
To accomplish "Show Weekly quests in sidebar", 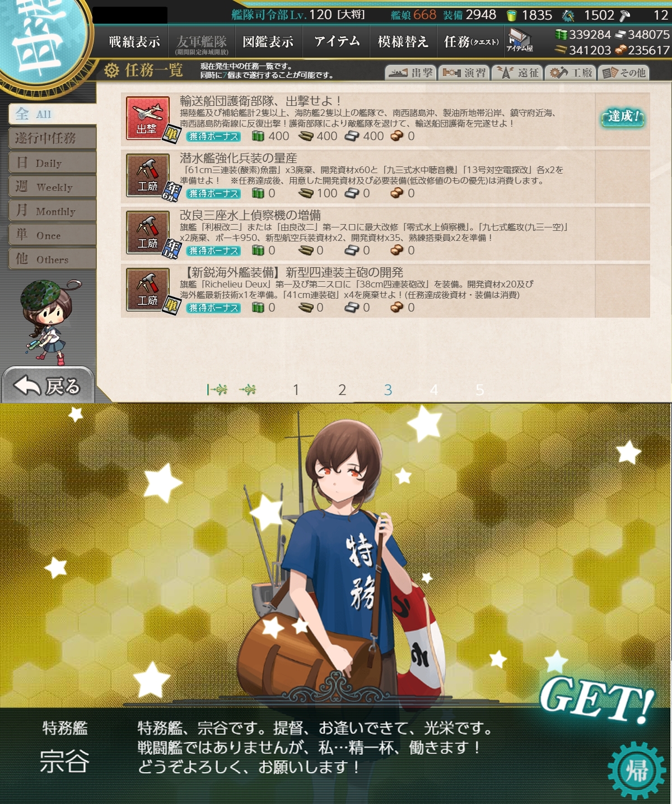I will (x=52, y=187).
